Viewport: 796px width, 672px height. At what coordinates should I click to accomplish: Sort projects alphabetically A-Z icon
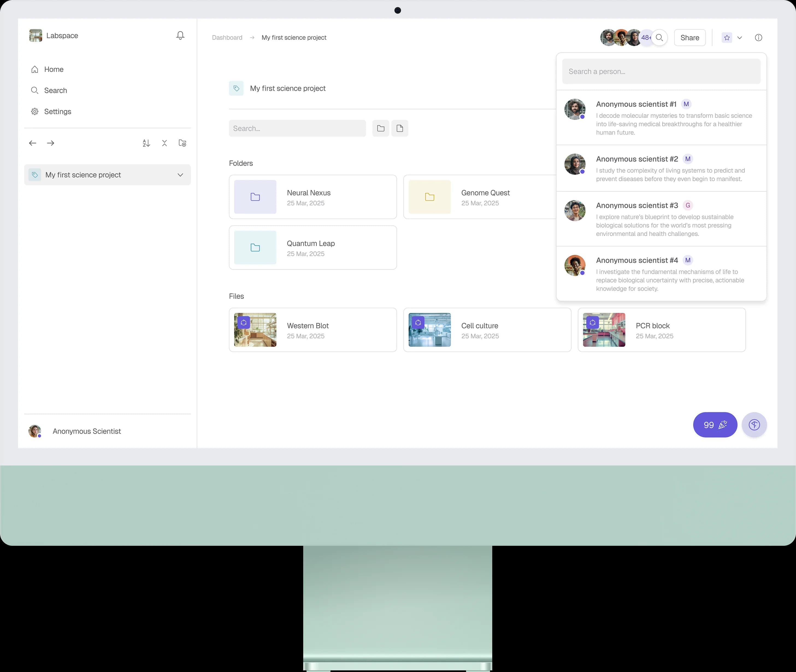coord(146,143)
